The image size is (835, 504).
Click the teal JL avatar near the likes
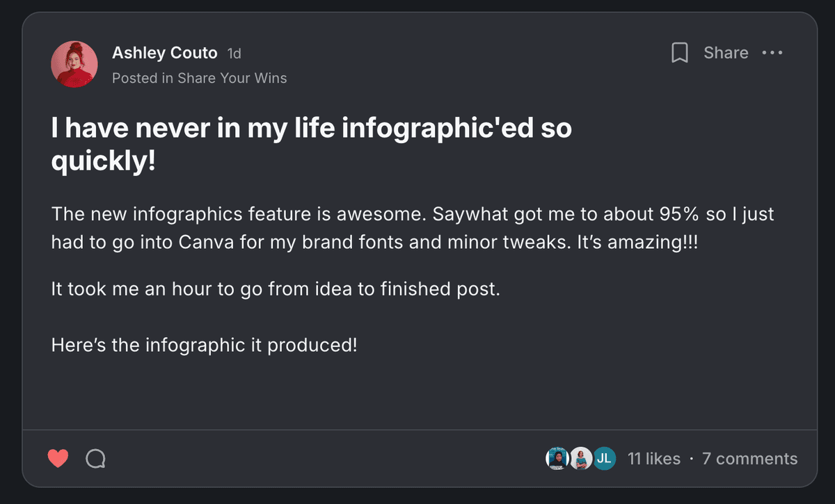[x=603, y=458]
